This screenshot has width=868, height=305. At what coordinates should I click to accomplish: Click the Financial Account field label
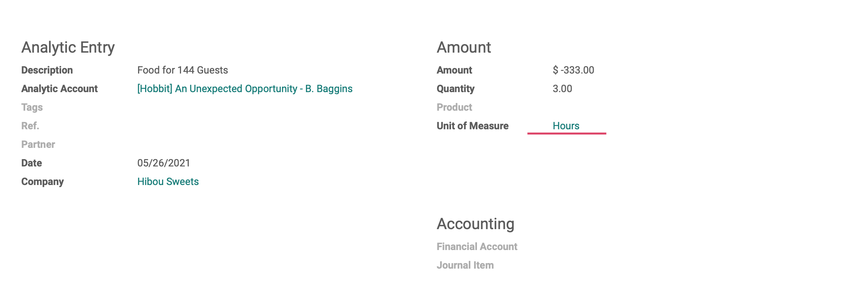pos(477,247)
